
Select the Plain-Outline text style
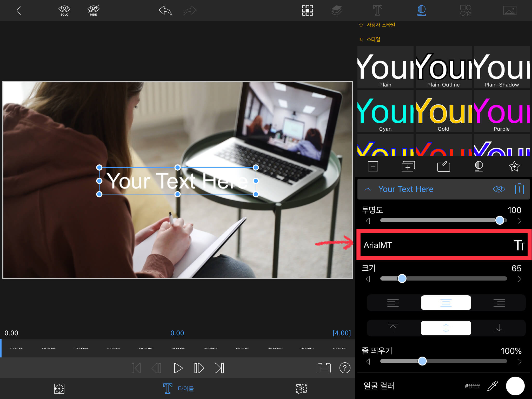tap(443, 67)
